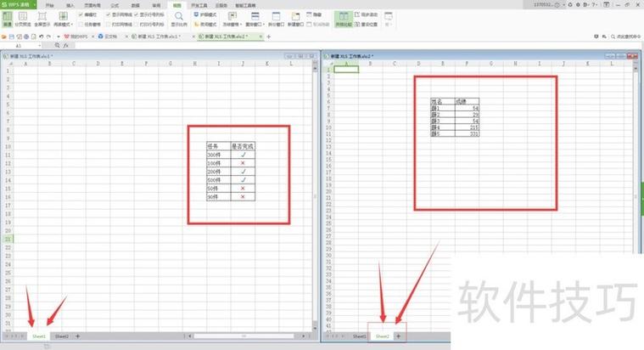Click the Split Window icon
The height and width of the screenshot is (350, 644).
tap(276, 19)
